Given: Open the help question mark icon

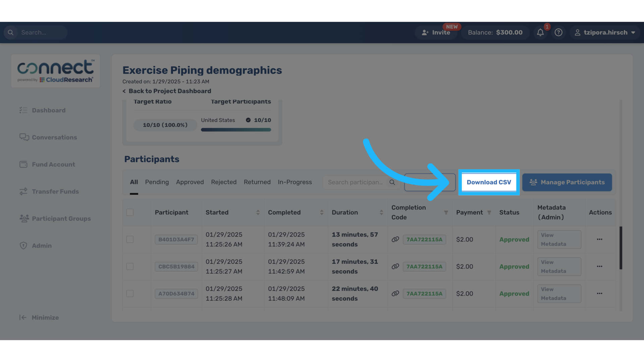Looking at the screenshot, I should tap(558, 33).
